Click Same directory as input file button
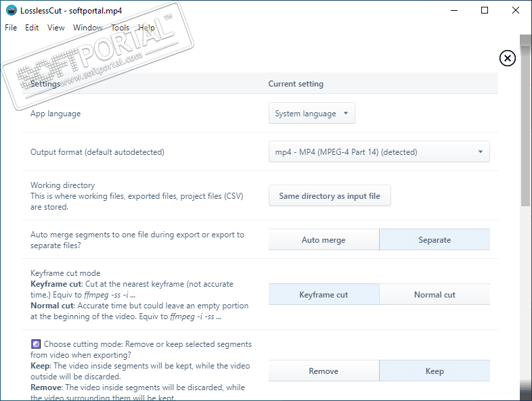The height and width of the screenshot is (401, 532). [x=330, y=196]
